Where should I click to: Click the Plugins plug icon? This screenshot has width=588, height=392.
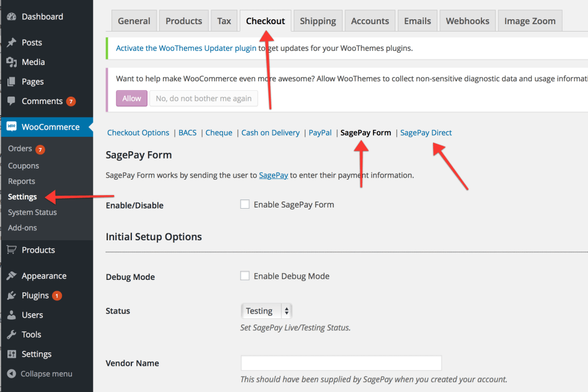click(11, 295)
